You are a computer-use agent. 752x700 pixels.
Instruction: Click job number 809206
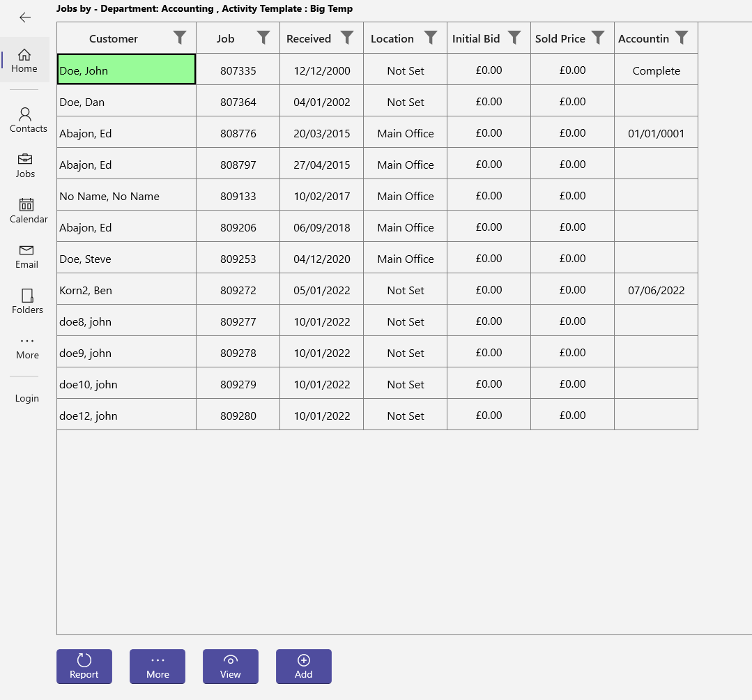(238, 228)
